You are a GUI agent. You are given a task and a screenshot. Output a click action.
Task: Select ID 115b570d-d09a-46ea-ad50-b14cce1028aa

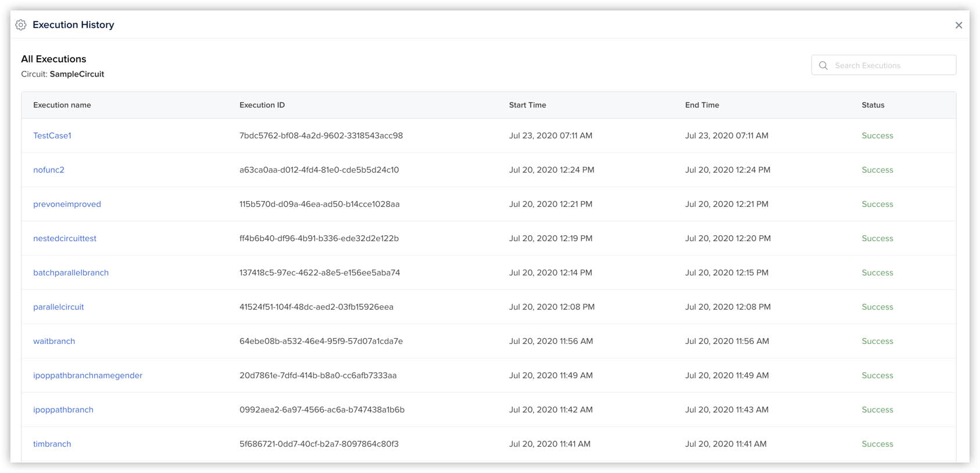pos(320,204)
